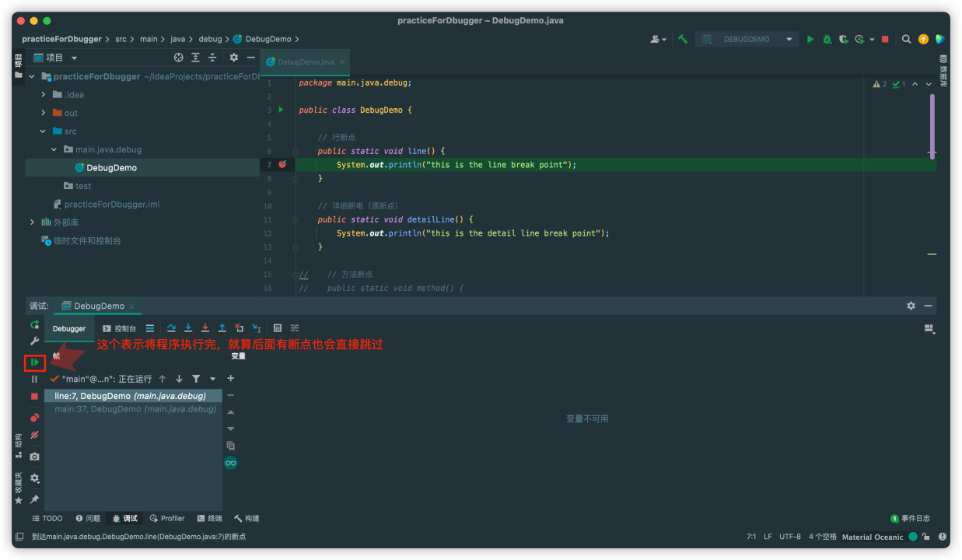Image resolution: width=962 pixels, height=560 pixels.
Task: Click the red Force Step Into icon
Action: [205, 328]
